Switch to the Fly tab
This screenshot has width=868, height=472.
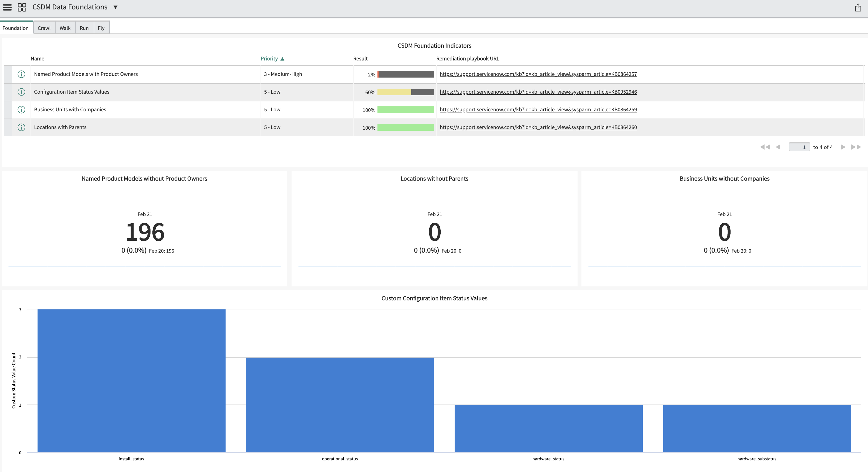pyautogui.click(x=101, y=28)
